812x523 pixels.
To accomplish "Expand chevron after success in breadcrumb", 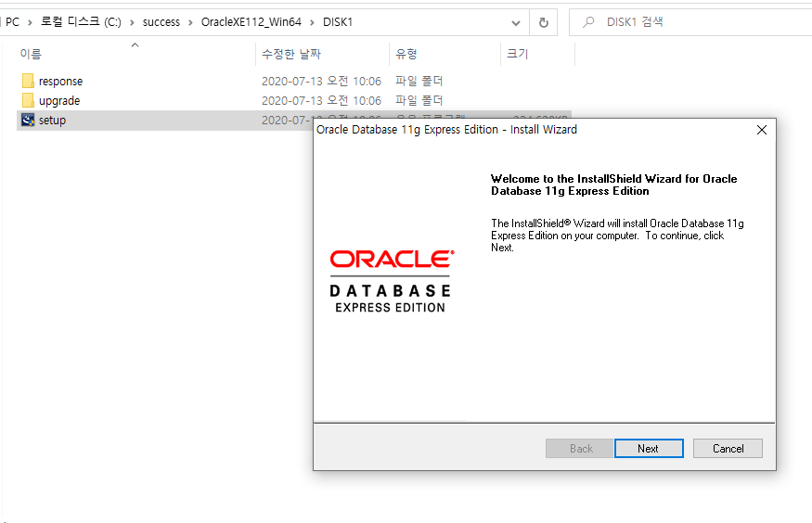I will 190,22.
